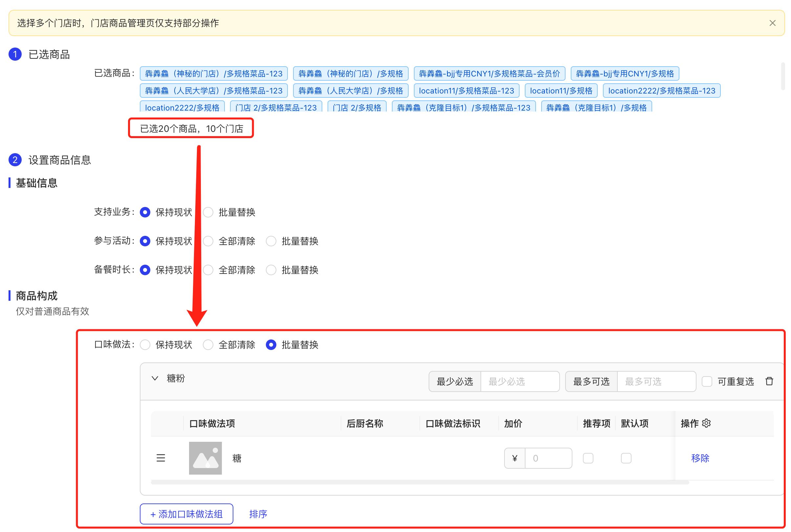Viewport: 791px width, 532px height.
Task: Select 保持现状 for 支持业务
Action: (x=145, y=213)
